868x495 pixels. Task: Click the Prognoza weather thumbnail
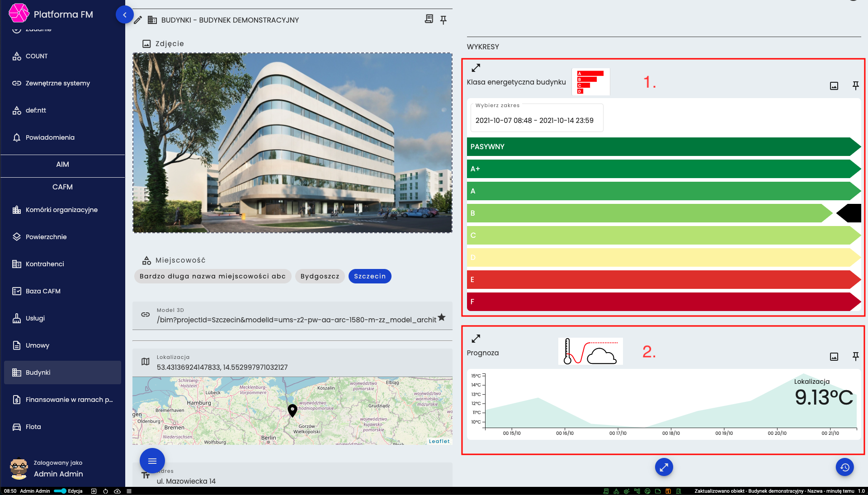590,351
